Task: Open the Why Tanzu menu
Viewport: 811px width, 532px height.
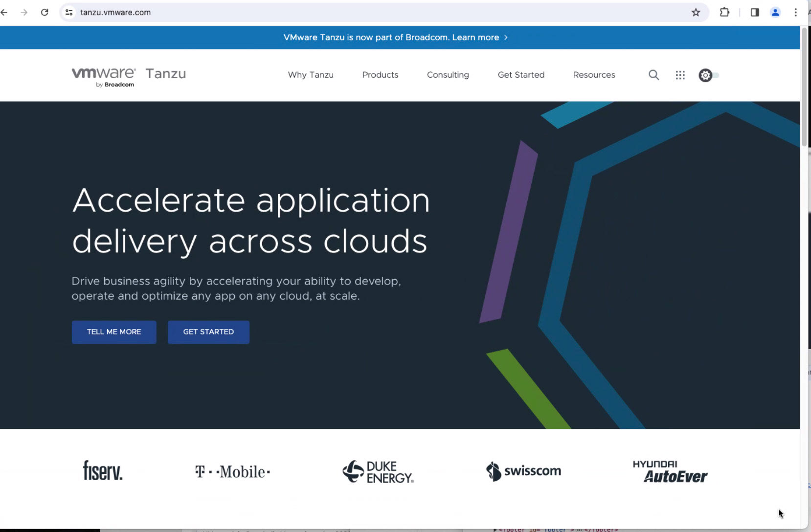Action: coord(311,75)
